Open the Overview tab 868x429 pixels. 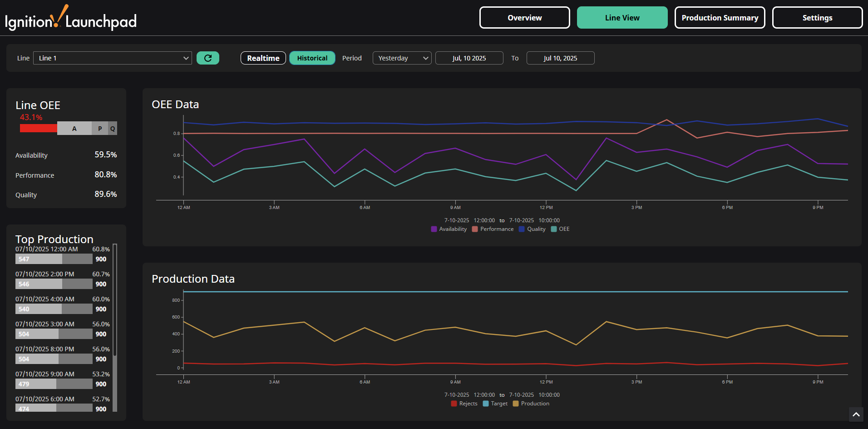(524, 18)
